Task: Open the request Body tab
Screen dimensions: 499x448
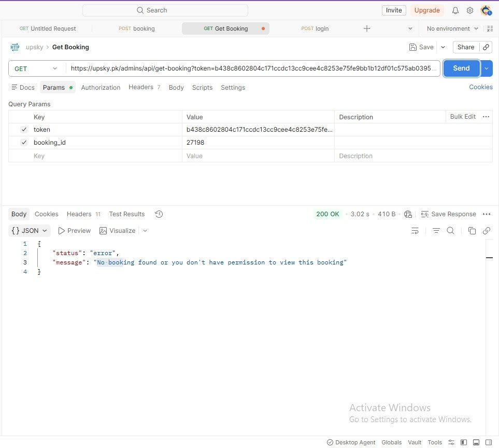Action: (176, 87)
